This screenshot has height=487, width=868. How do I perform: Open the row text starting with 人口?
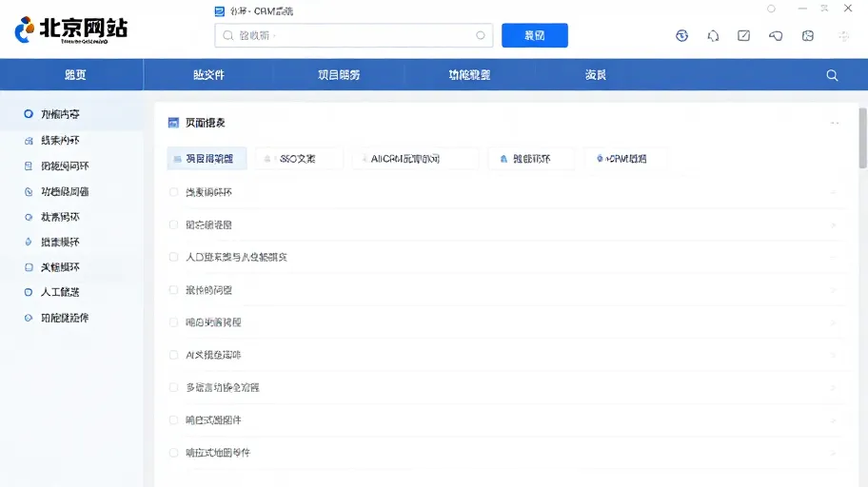pos(236,257)
